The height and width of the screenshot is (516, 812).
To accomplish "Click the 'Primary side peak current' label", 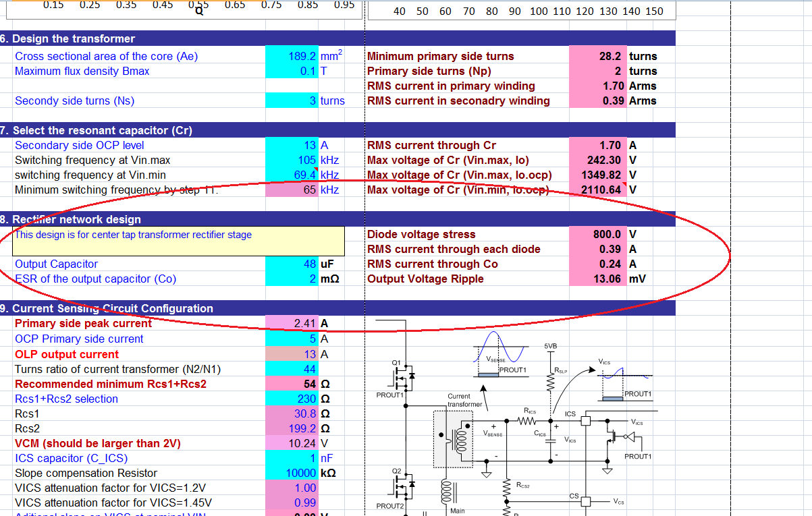I will click(84, 324).
